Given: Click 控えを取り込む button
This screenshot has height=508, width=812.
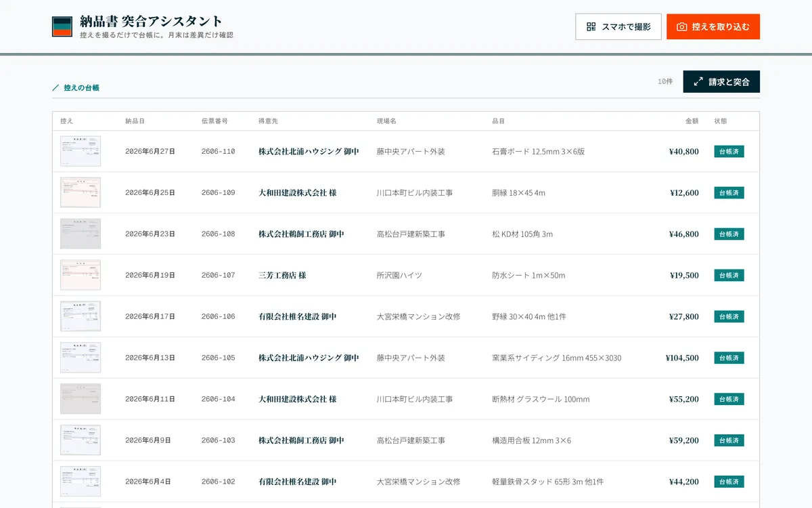Looking at the screenshot, I should click(x=713, y=26).
